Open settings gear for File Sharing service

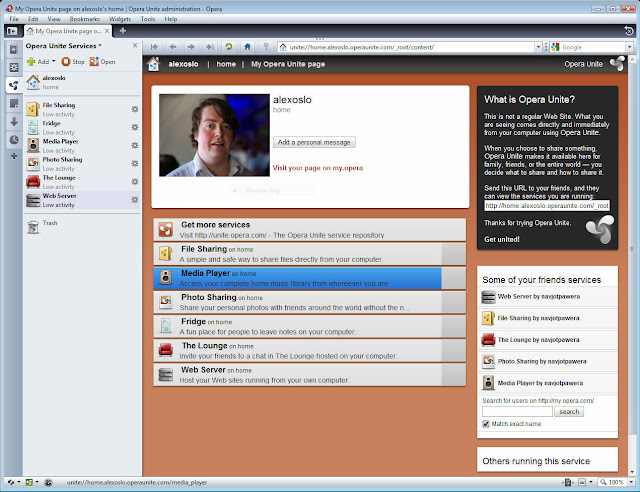pos(135,109)
